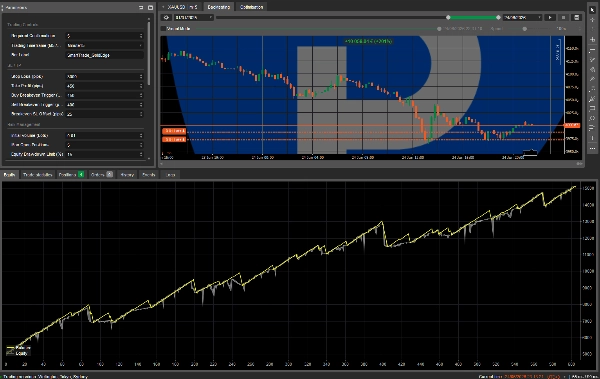Screen dimensions: 600x379
Task: Click the Parameters panel scroll-up arrow
Action: [149, 18]
